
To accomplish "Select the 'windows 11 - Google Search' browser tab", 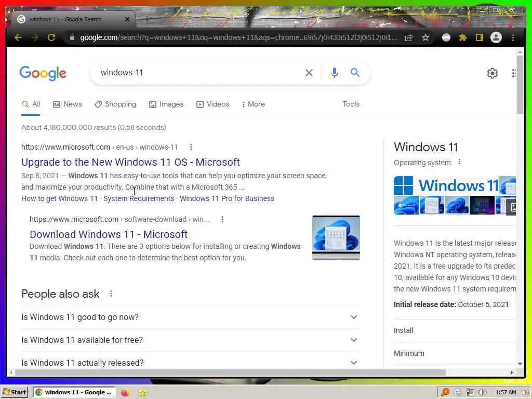I will point(73,19).
